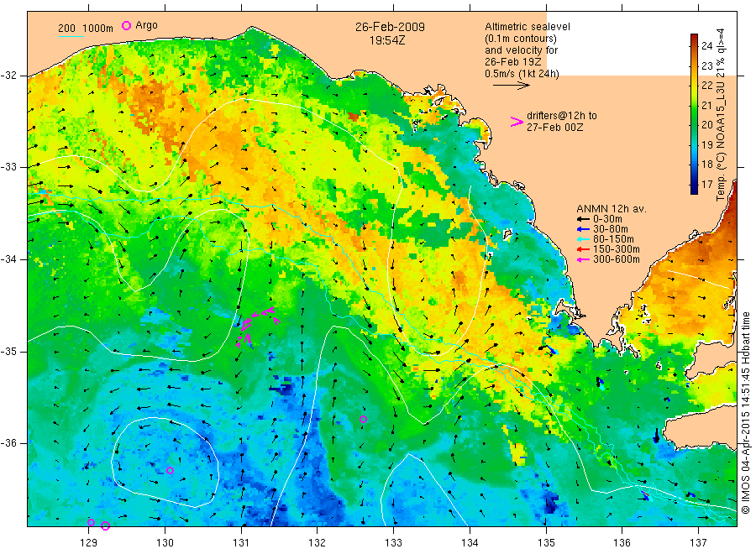Viewport: 756px width, 554px height.
Task: Click colorbar tick label 24
Action: pos(706,46)
